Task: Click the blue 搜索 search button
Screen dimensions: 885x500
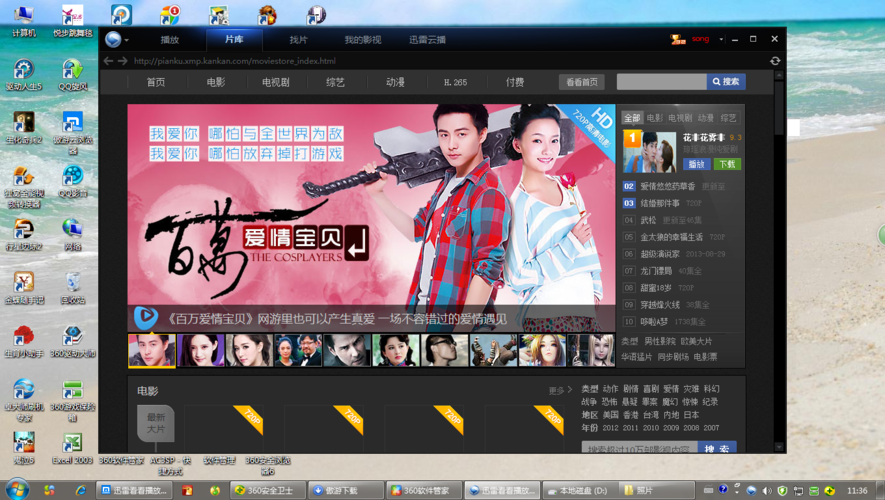Action: coord(726,82)
